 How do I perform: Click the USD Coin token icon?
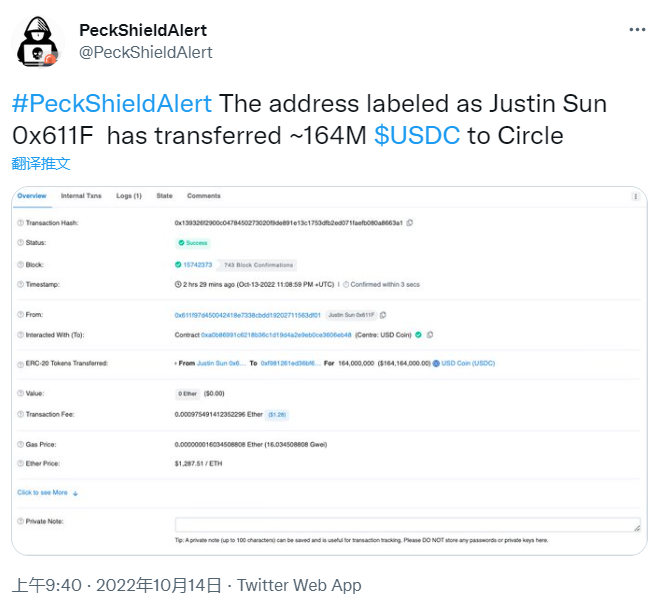[x=438, y=362]
